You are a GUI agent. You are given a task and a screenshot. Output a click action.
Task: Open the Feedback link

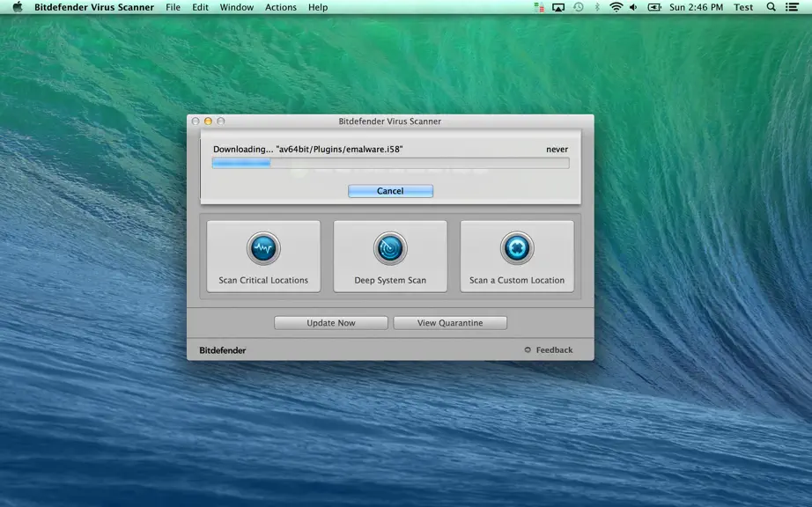click(x=549, y=350)
